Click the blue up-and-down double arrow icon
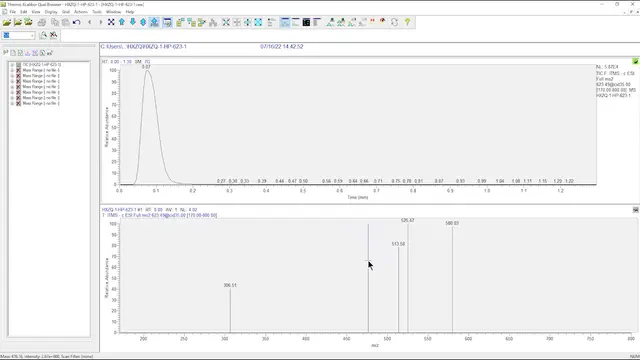The image size is (640, 360). [143, 22]
